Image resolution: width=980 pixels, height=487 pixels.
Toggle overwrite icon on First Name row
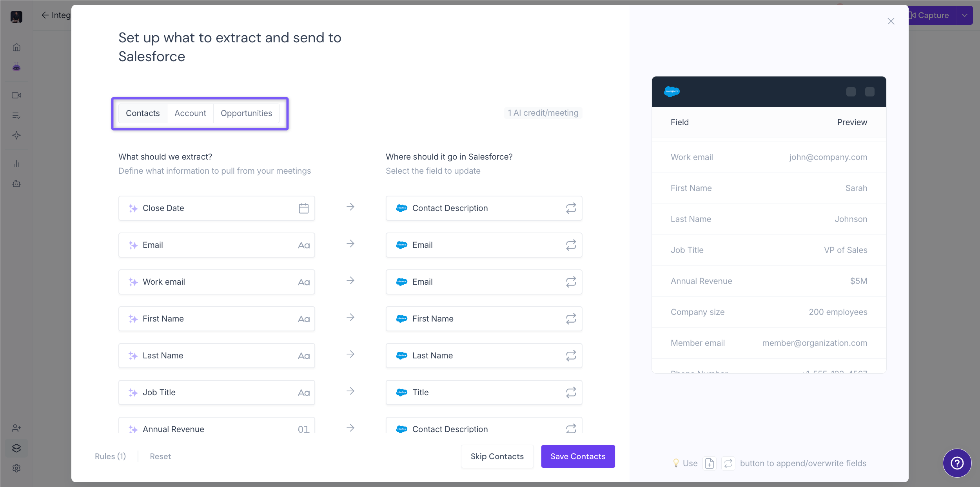571,319
